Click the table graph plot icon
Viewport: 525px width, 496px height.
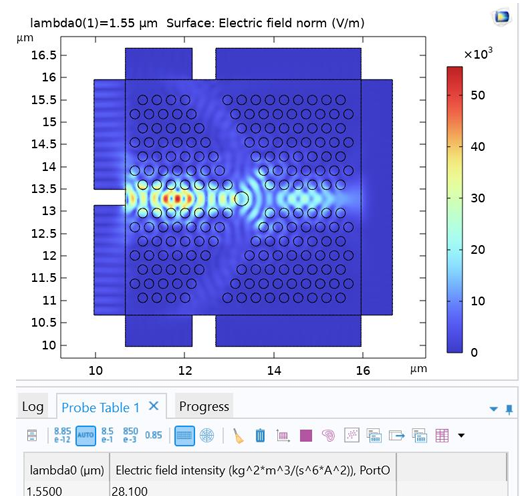point(283,436)
